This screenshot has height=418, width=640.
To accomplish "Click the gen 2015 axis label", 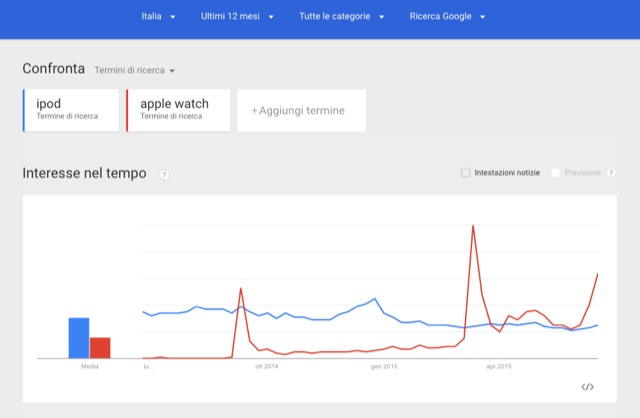I will (383, 367).
